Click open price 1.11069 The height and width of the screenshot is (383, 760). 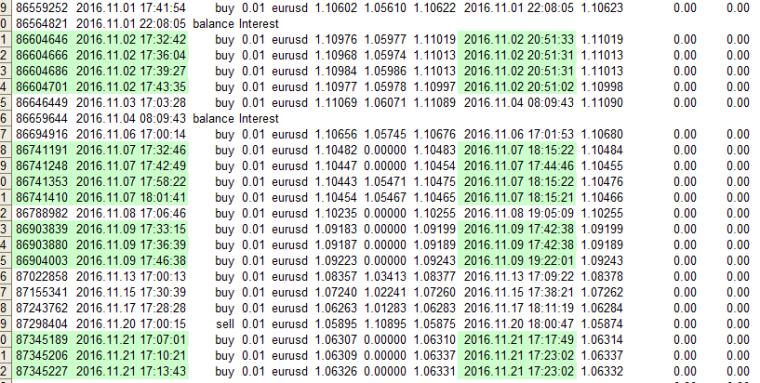336,103
